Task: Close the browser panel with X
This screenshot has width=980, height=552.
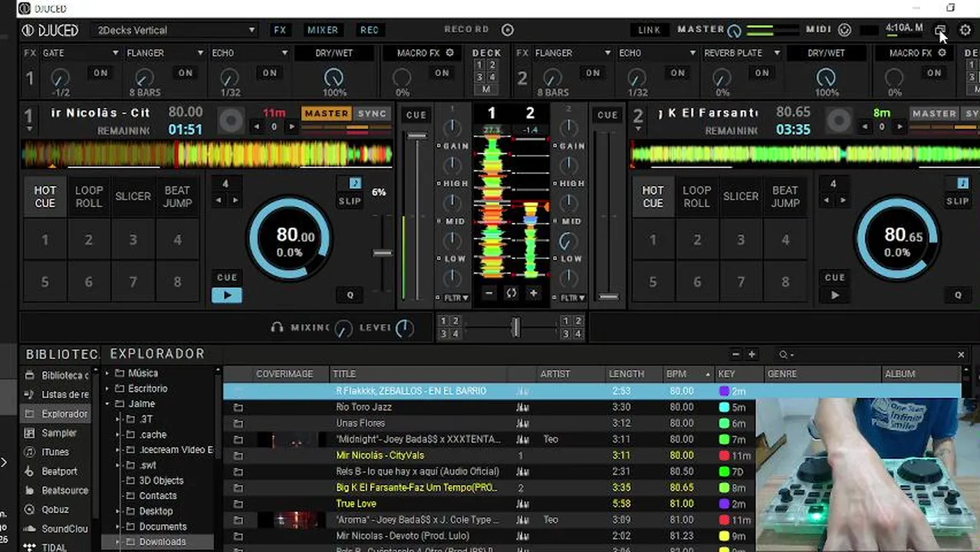Action: point(961,354)
